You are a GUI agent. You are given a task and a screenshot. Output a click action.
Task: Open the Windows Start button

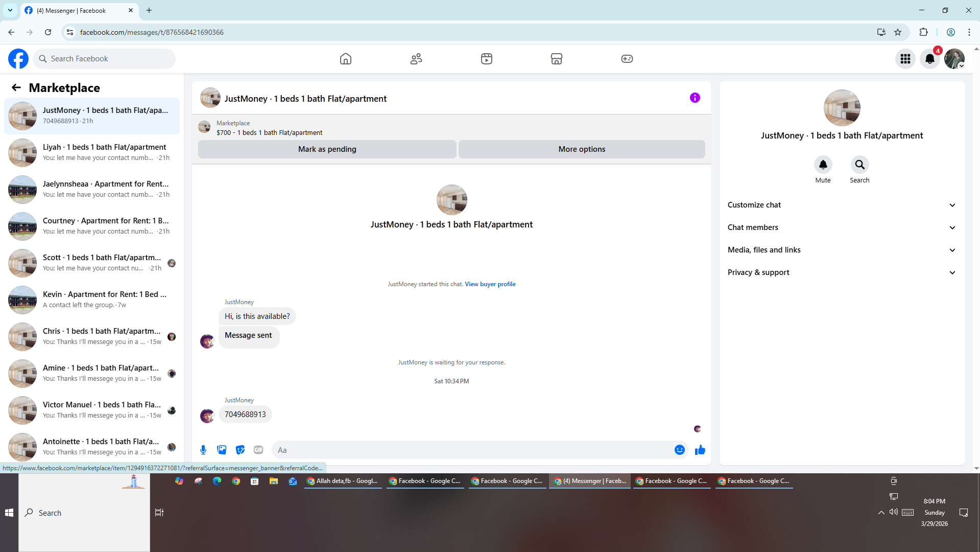click(x=9, y=513)
